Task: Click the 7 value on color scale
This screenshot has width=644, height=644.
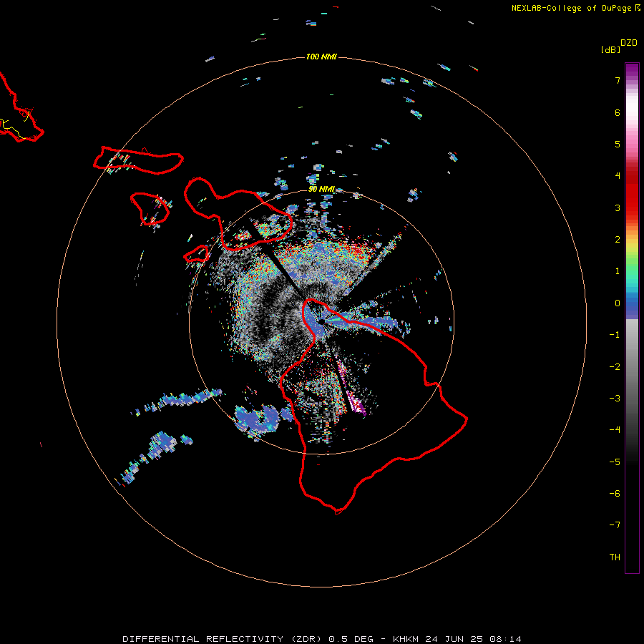Action: 618,80
